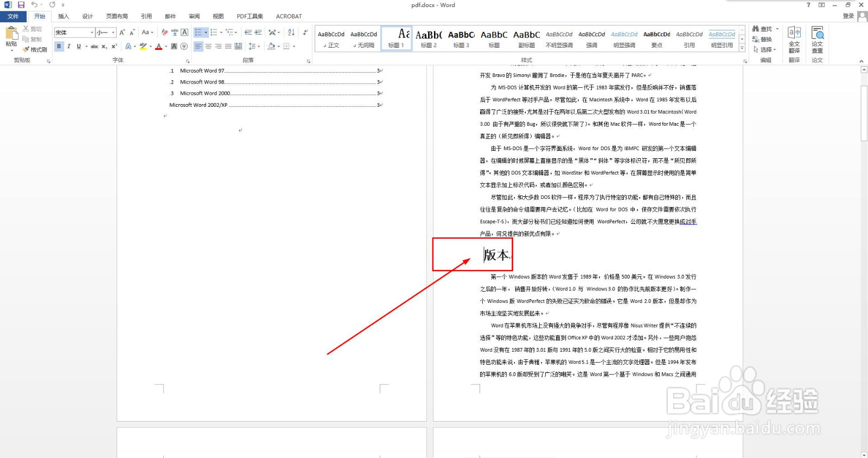Click the Enclose Characters (字) icon

184,47
